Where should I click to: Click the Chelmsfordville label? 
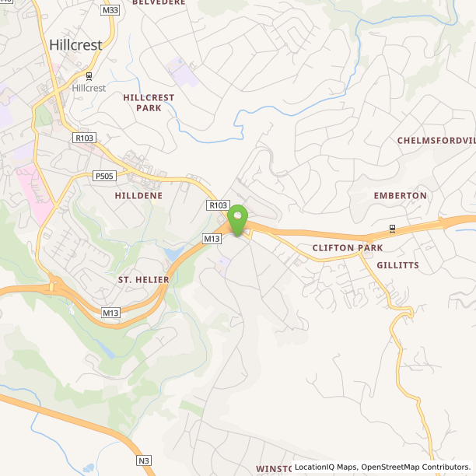pos(436,141)
